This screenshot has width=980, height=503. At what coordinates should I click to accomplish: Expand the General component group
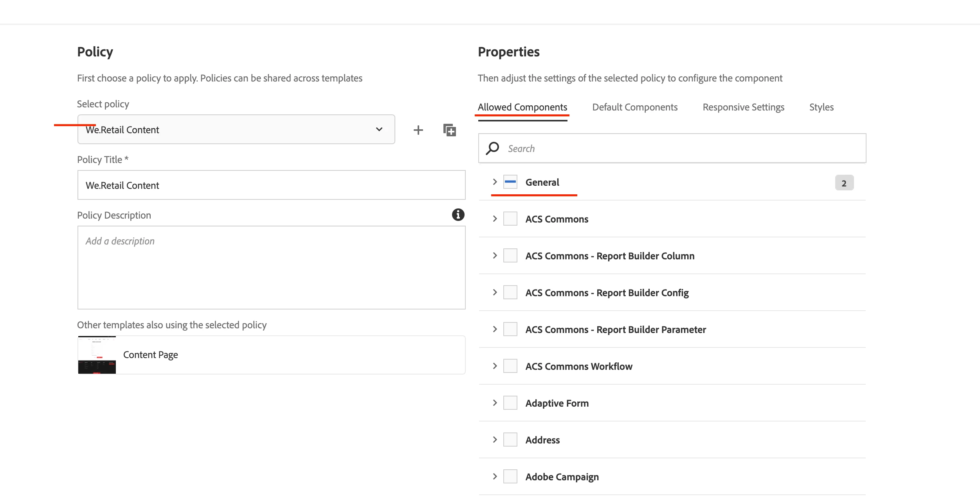(x=495, y=182)
